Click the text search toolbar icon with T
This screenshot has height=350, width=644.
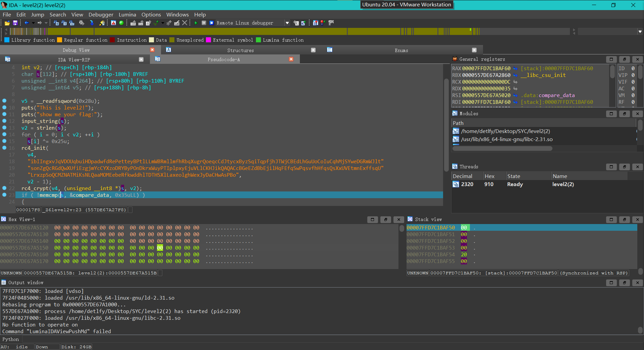click(64, 23)
